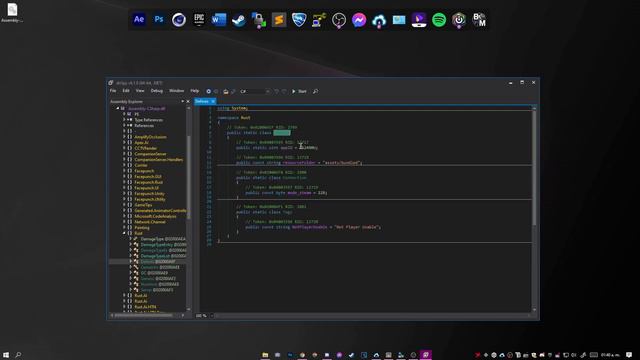Image resolution: width=640 pixels, height=360 pixels.
Task: Select the Microsoft.CodeAnalysis namespace
Action: [156, 216]
